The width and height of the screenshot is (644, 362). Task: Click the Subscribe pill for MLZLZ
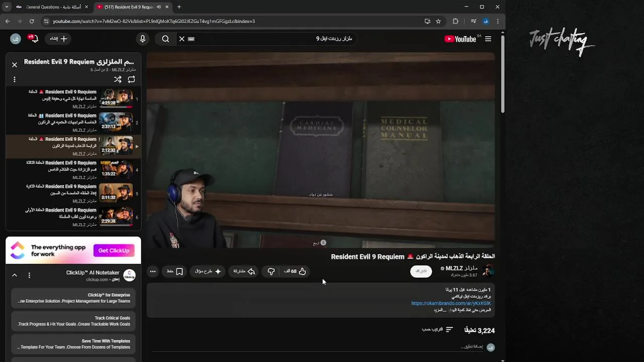(421, 271)
